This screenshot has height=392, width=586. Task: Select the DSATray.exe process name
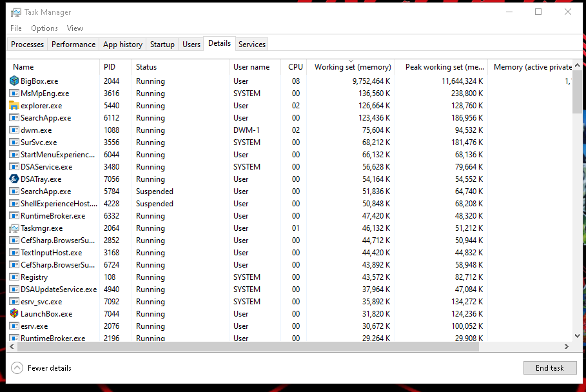(x=41, y=179)
